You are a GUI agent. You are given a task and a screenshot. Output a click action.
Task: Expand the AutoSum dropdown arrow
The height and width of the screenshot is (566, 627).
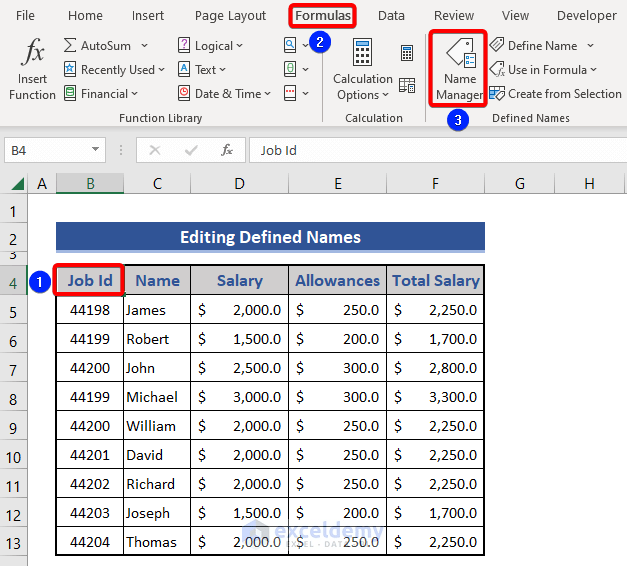(144, 46)
